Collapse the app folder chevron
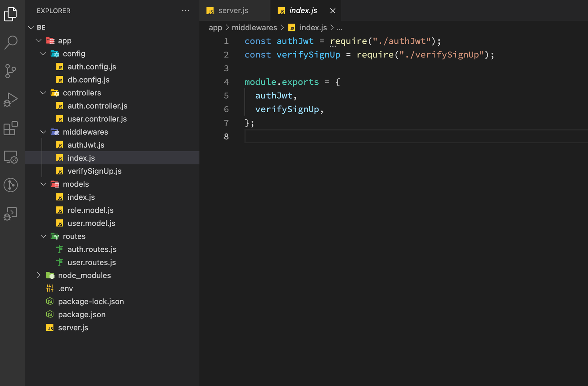This screenshot has width=588, height=386. click(x=38, y=41)
